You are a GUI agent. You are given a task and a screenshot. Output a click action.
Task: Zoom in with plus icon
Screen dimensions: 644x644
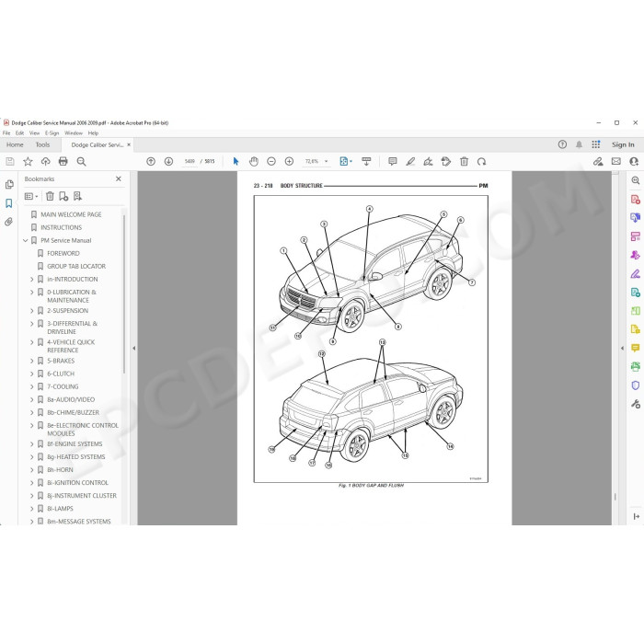(289, 161)
